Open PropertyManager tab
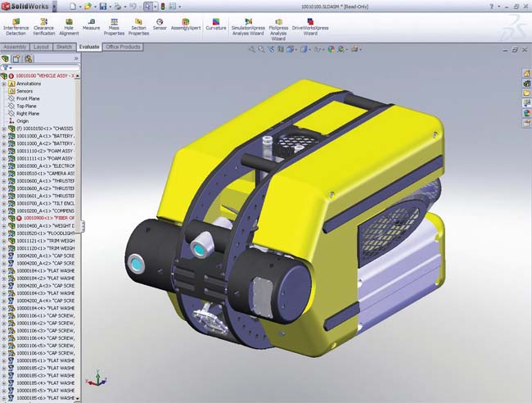The width and height of the screenshot is (532, 403). pyautogui.click(x=16, y=58)
